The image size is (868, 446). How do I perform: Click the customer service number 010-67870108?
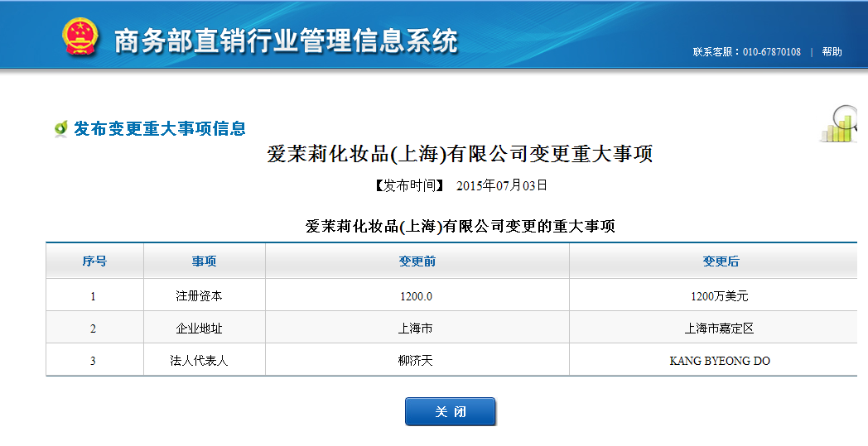tap(771, 52)
